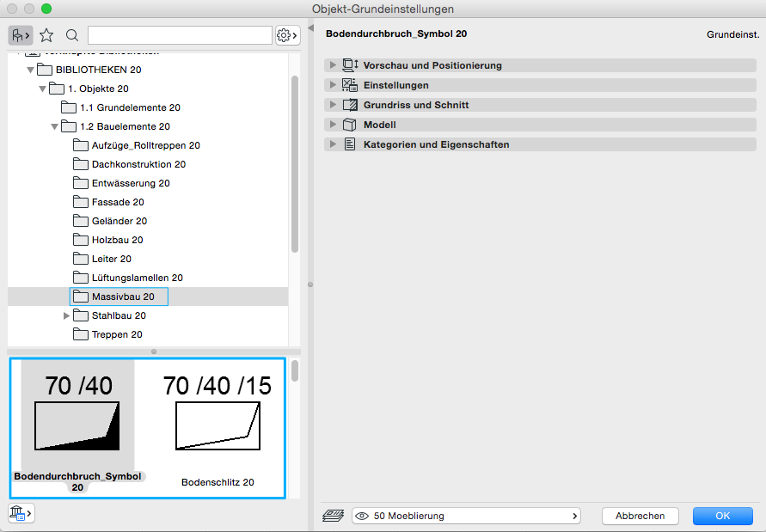This screenshot has width=766, height=532.
Task: Click the search magnifier icon
Action: [x=72, y=35]
